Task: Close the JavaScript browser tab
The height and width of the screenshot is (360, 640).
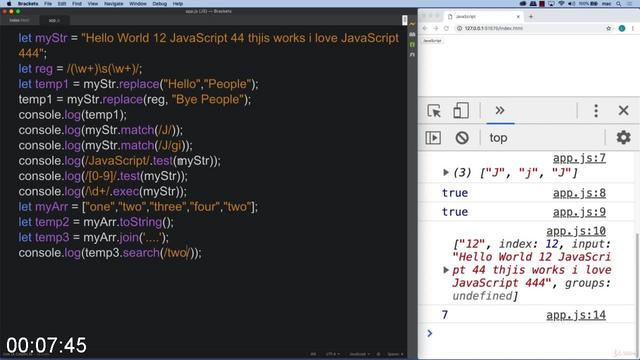Action: (x=518, y=17)
